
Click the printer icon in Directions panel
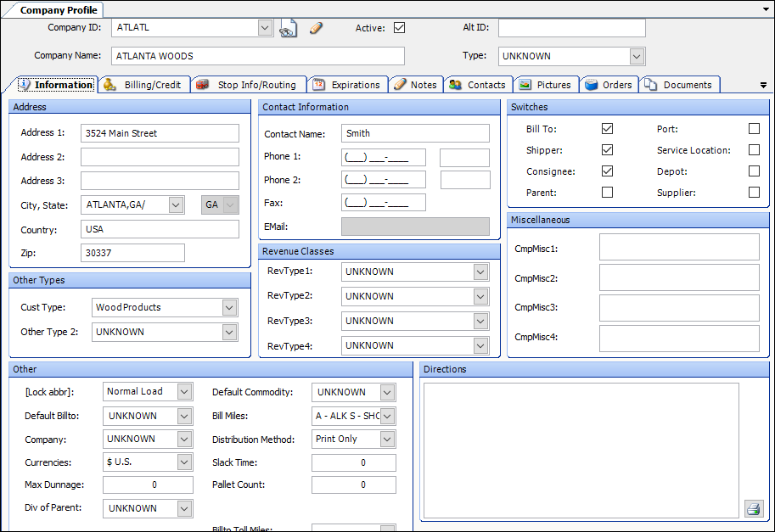(x=753, y=509)
